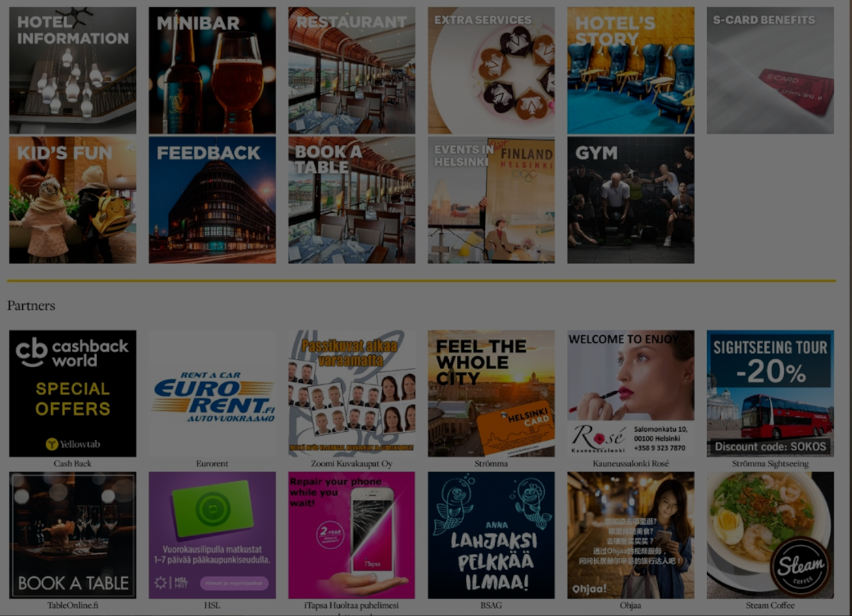This screenshot has height=616, width=852.
Task: Click the Helsinki Card Strömma banner
Action: tap(491, 394)
